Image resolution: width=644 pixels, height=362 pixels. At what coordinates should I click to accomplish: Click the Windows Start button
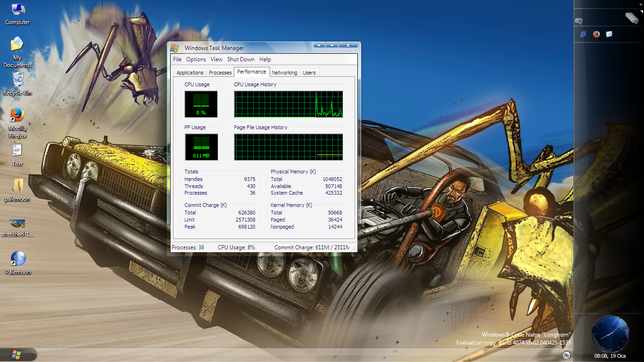[17, 354]
